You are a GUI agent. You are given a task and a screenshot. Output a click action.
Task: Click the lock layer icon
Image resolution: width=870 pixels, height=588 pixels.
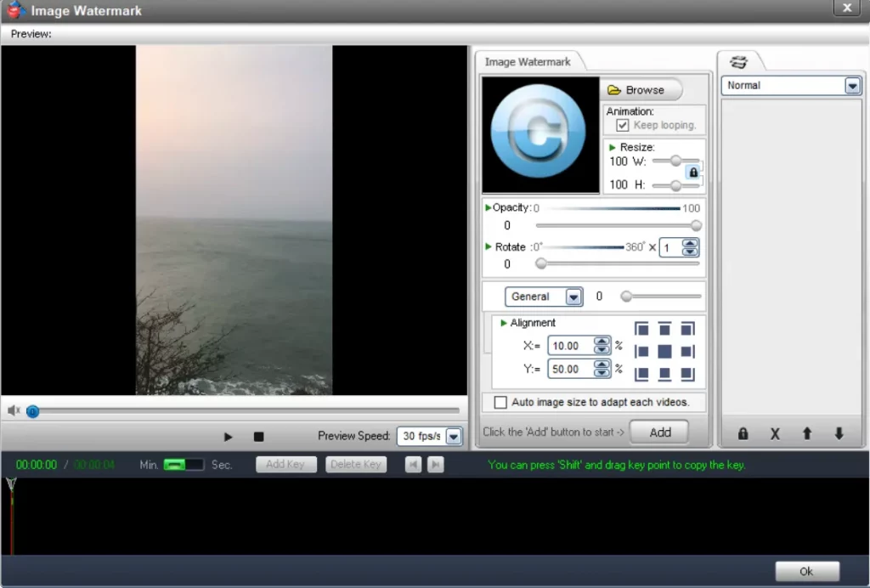743,433
